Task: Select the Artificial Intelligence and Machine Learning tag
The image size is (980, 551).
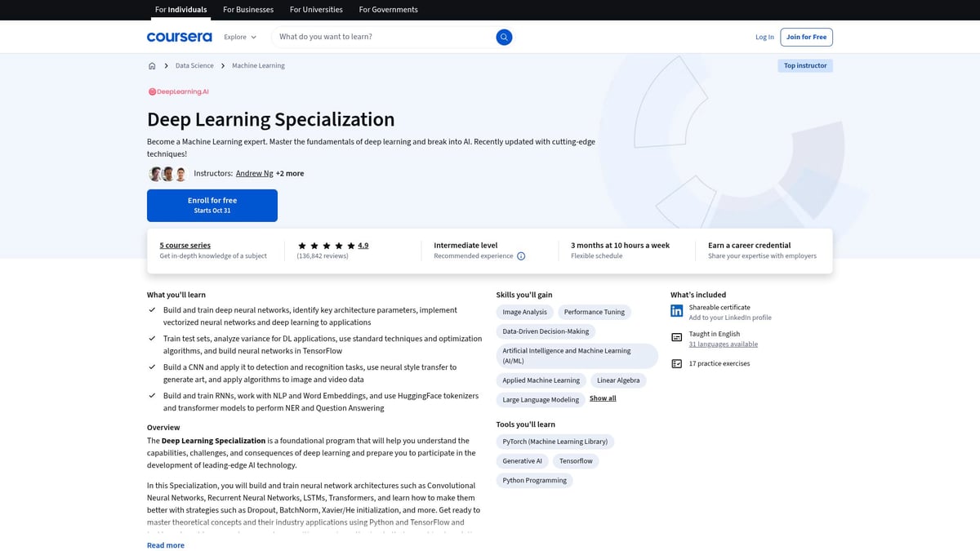Action: [x=577, y=356]
